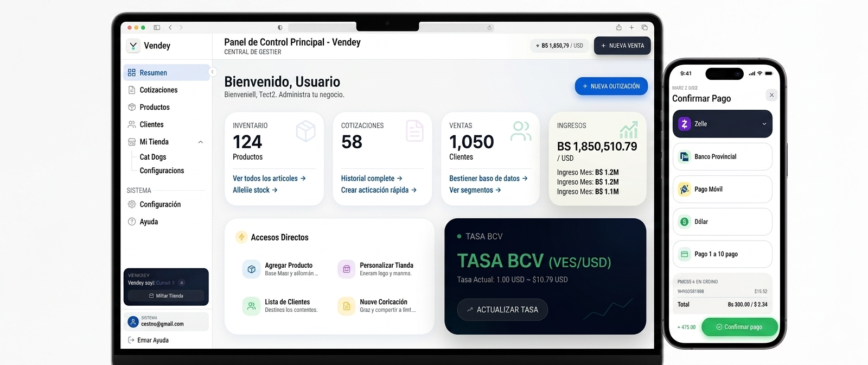The width and height of the screenshot is (868, 365).
Task: Click the Confirmar pago button on phone
Action: coord(739,328)
